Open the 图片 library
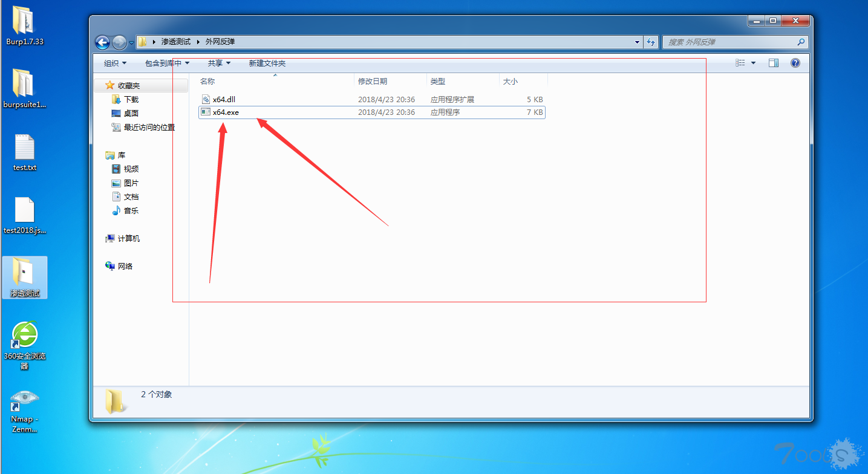This screenshot has height=474, width=868. pos(131,183)
